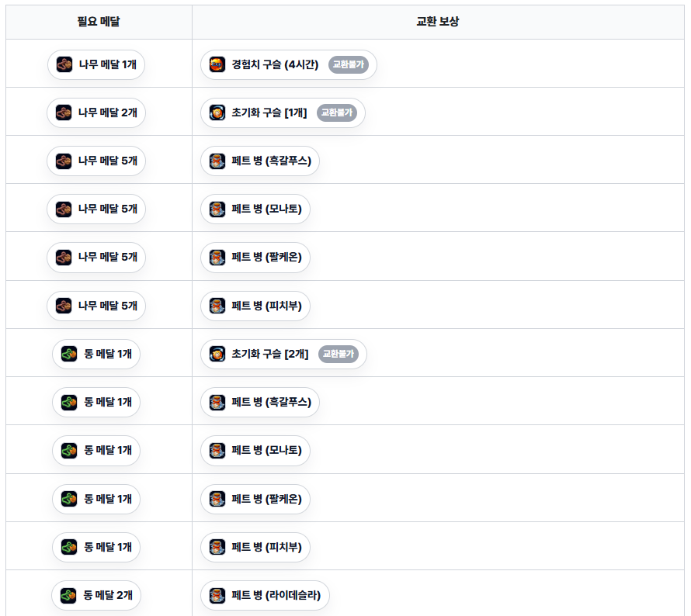Select the 페트 병 (모나토) reward under 나무 메달
The image size is (691, 616).
coord(255,209)
